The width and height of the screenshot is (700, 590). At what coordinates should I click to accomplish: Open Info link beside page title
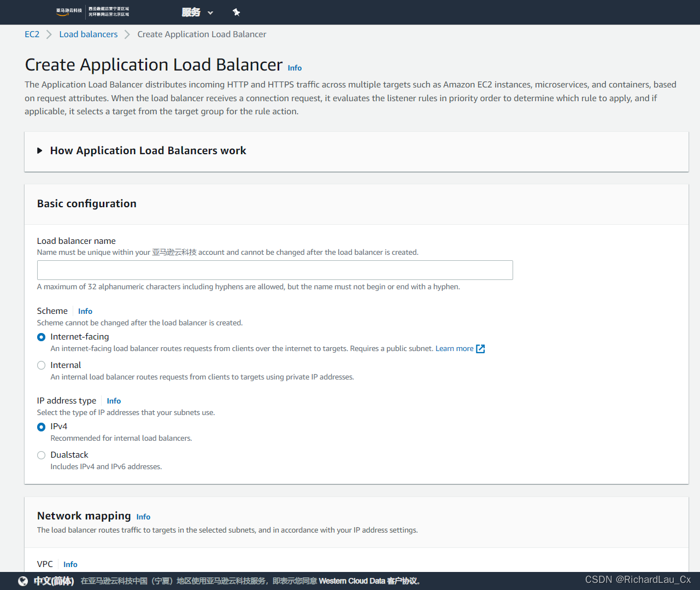click(x=295, y=68)
